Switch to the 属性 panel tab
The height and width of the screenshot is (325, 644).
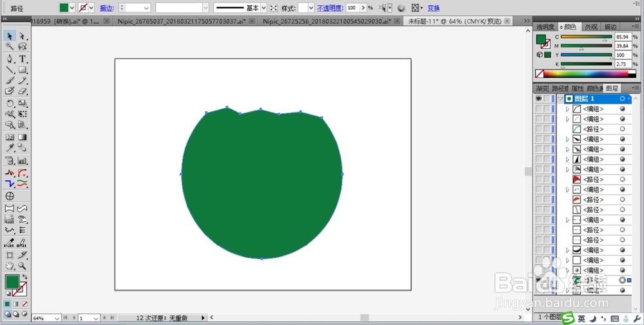point(577,88)
